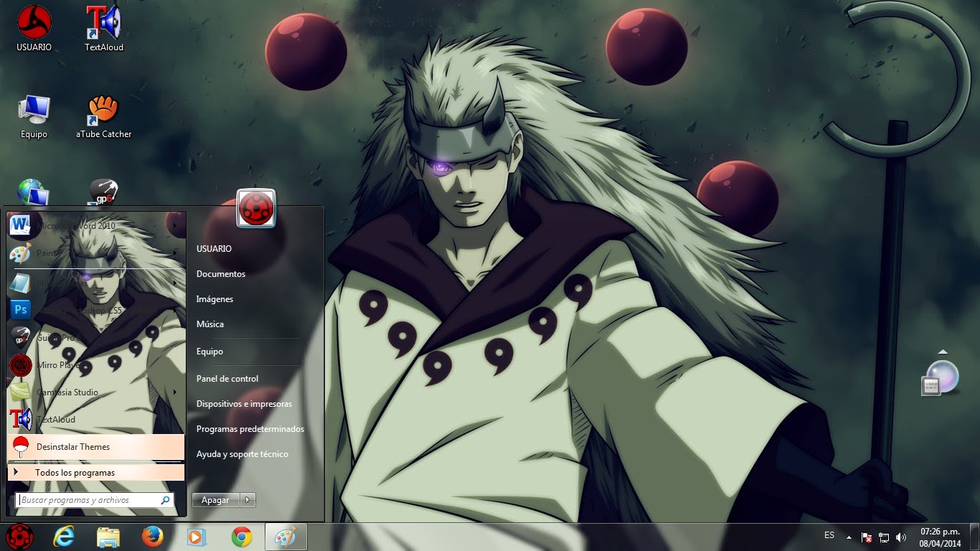Screen dimensions: 980x551
Task: Open the USUARIO desktop shortcut
Action: pyautogui.click(x=34, y=28)
